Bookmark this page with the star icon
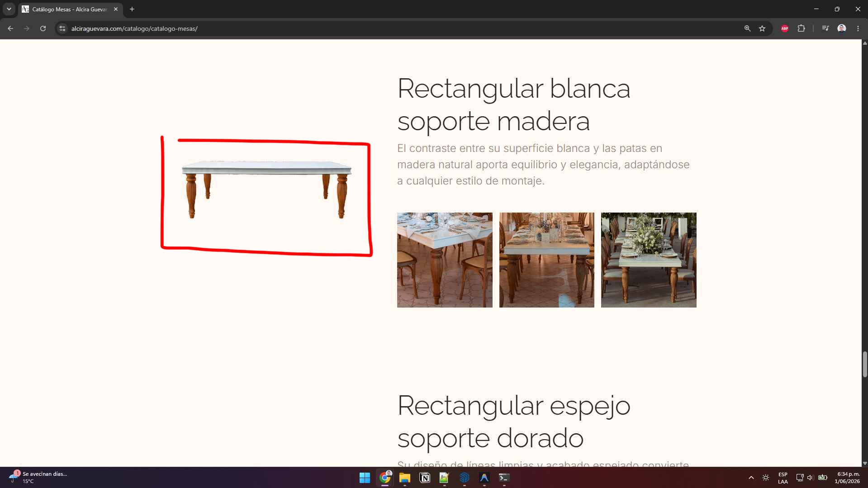This screenshot has height=488, width=868. point(762,28)
